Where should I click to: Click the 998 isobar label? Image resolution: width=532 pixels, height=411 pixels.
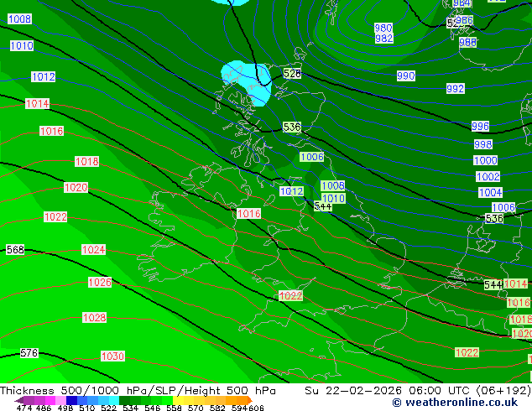(483, 144)
